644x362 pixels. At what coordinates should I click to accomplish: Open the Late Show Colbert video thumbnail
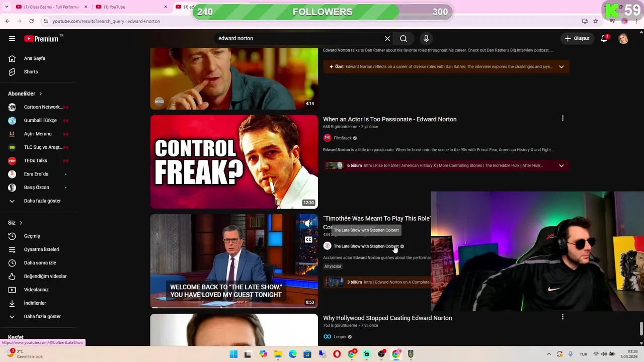point(234,261)
